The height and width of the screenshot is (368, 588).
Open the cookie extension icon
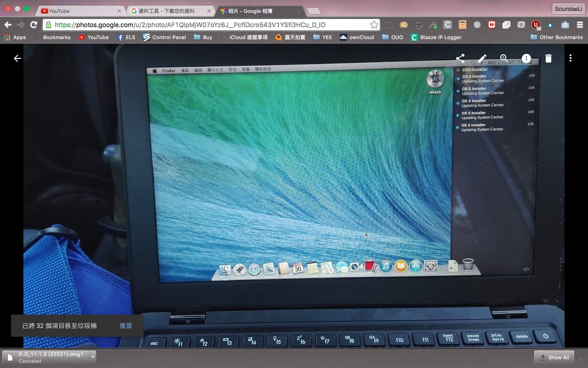[403, 25]
